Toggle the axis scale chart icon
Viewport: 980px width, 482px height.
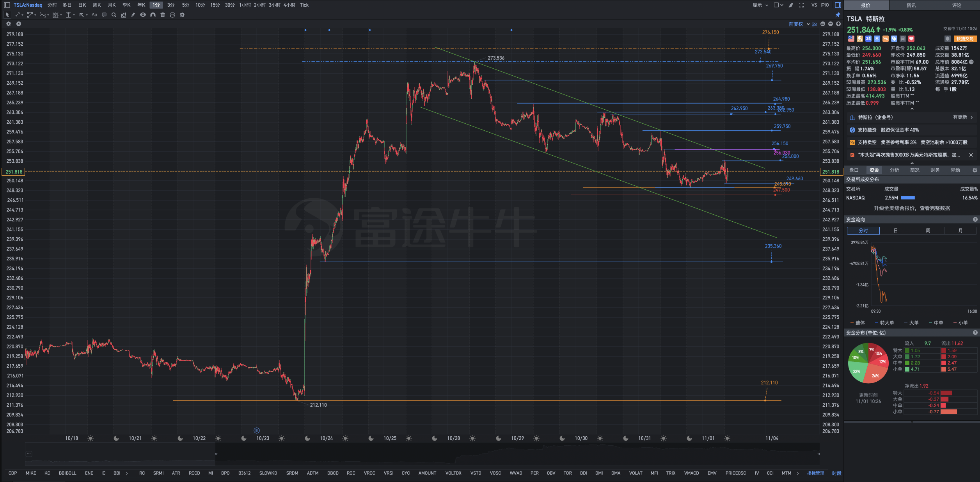tap(815, 24)
